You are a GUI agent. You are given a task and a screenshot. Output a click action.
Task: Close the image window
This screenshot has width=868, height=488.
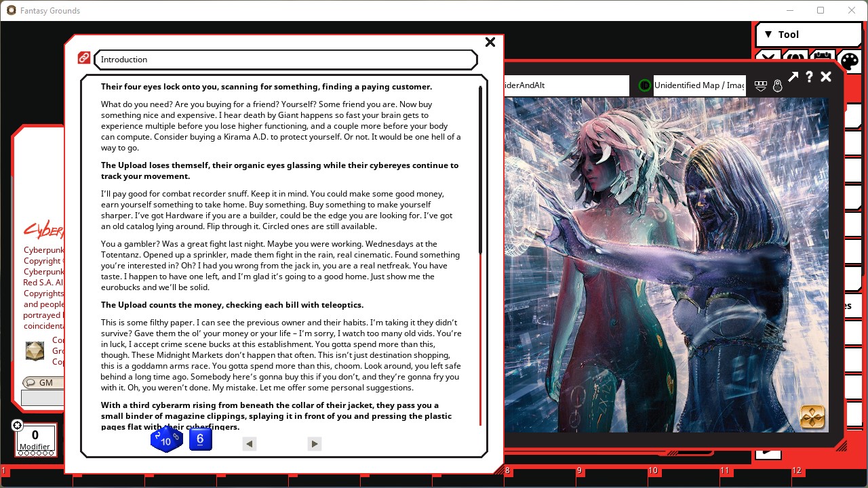coord(826,77)
